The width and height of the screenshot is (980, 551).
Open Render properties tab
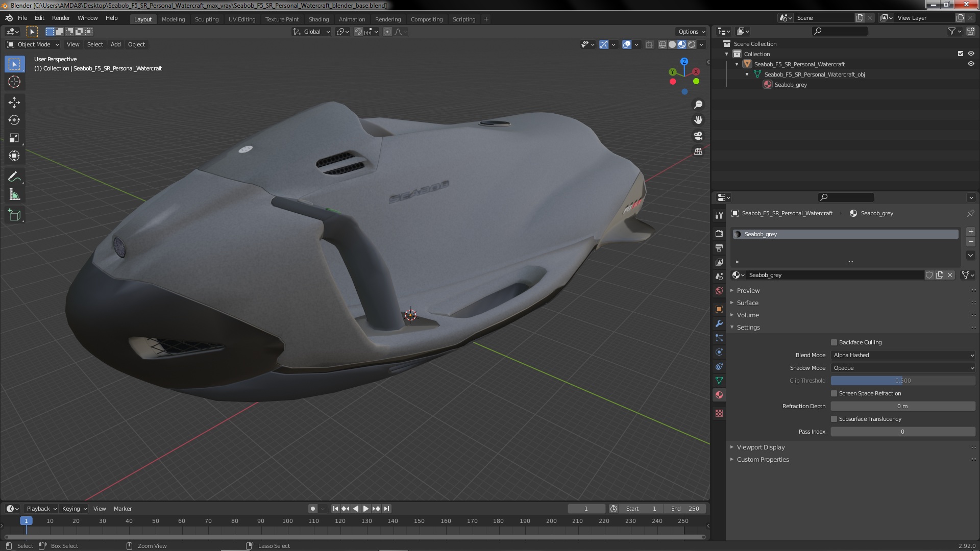719,233
